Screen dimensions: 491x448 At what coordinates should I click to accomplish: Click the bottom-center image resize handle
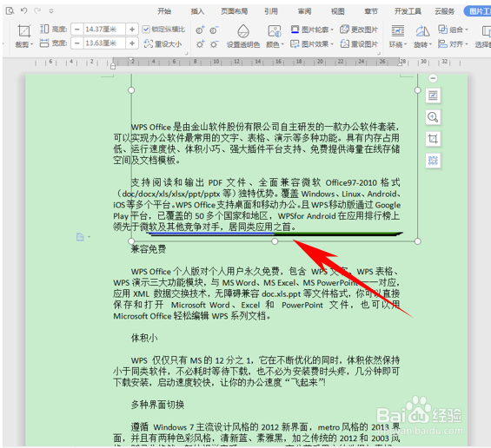[x=275, y=241]
